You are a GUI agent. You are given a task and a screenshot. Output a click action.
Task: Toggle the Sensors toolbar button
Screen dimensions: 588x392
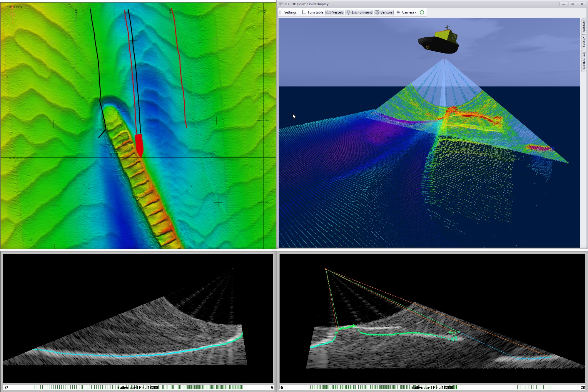click(384, 12)
